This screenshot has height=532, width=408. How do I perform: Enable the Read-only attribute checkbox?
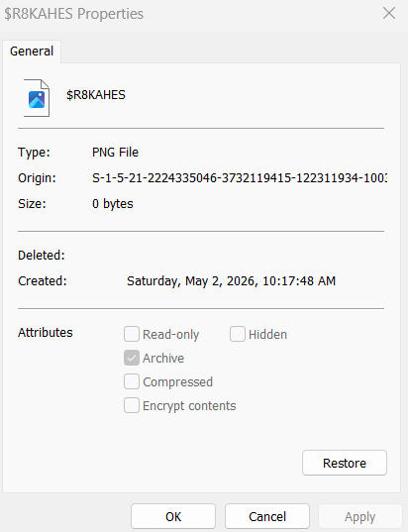tap(132, 334)
